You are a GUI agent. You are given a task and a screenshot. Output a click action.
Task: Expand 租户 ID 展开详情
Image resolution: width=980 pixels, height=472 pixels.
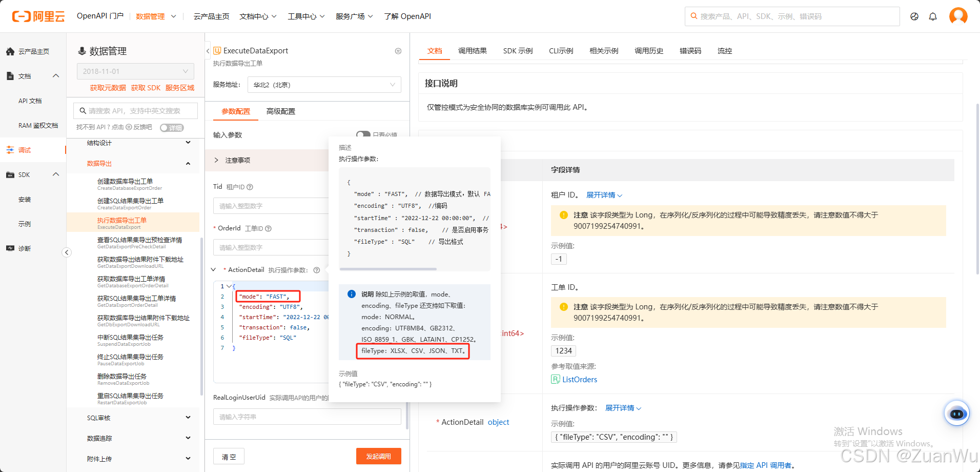604,195
